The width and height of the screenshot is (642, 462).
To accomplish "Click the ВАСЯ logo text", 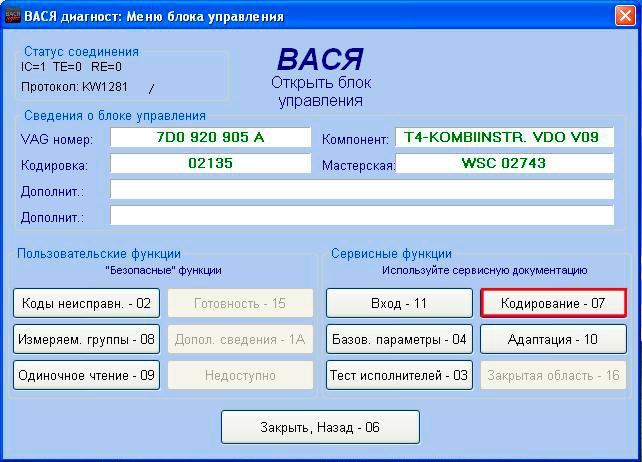I will coord(320,60).
